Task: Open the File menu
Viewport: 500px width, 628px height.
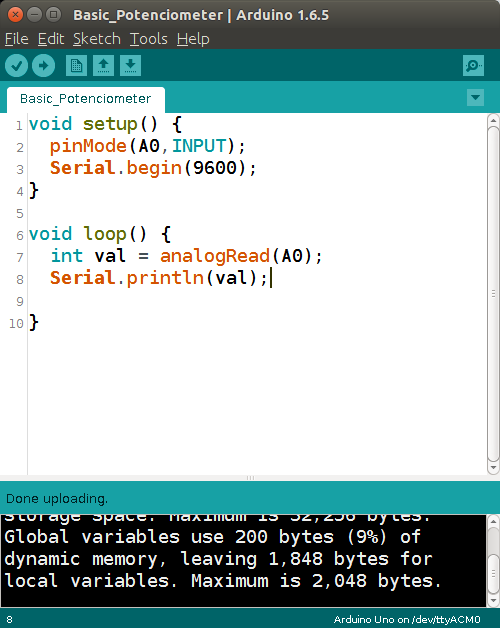Action: click(16, 39)
